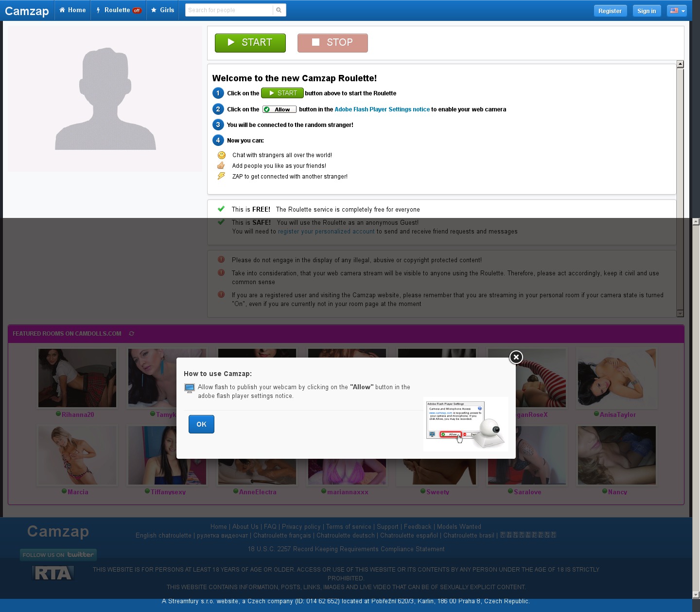Open the Privacy policy footer link
The width and height of the screenshot is (700, 612).
[301, 527]
